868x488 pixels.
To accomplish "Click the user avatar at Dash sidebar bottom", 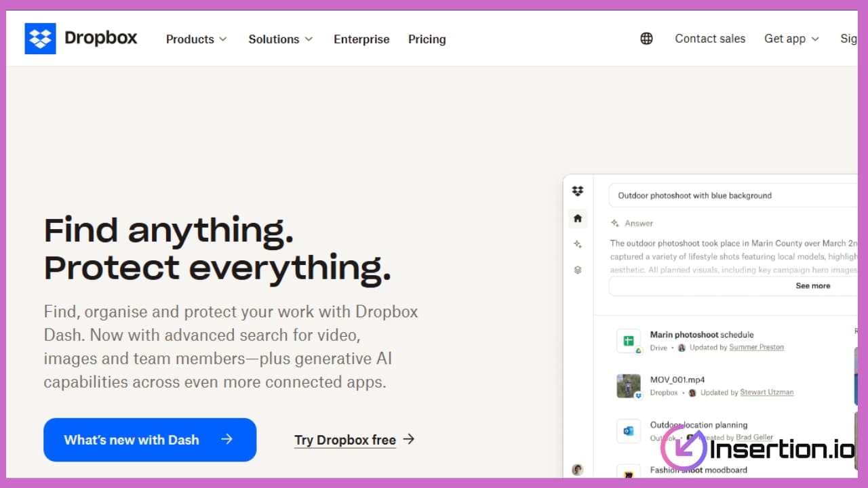I will [578, 469].
